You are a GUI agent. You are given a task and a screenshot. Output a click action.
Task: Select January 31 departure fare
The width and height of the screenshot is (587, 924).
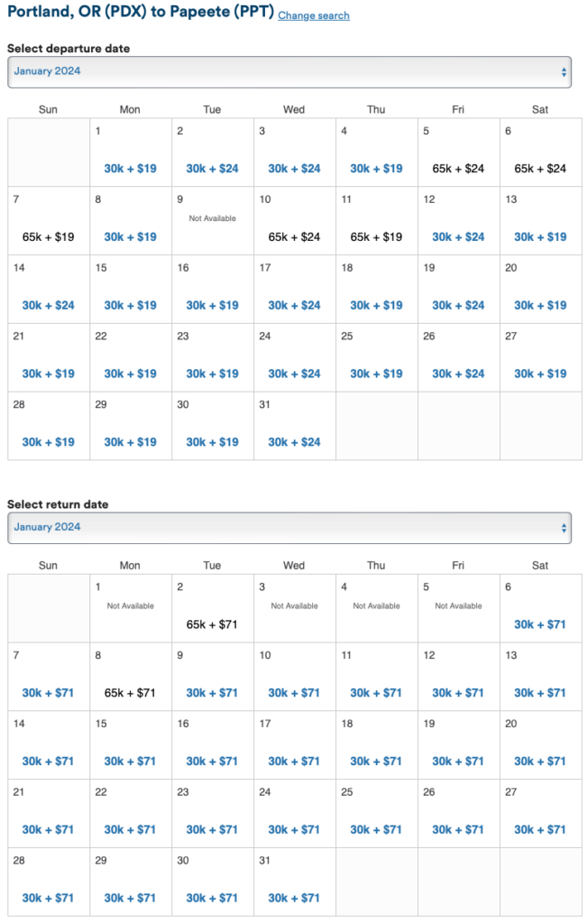point(294,442)
